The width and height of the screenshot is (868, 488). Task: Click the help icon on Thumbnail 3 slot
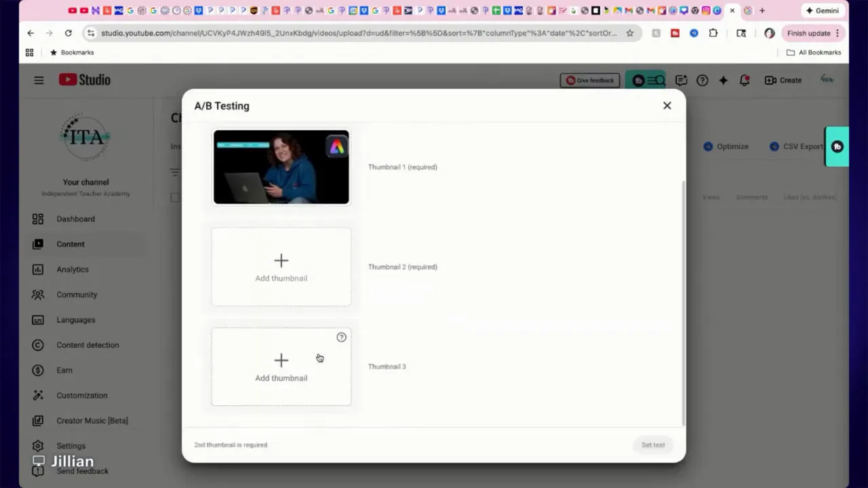(x=341, y=337)
